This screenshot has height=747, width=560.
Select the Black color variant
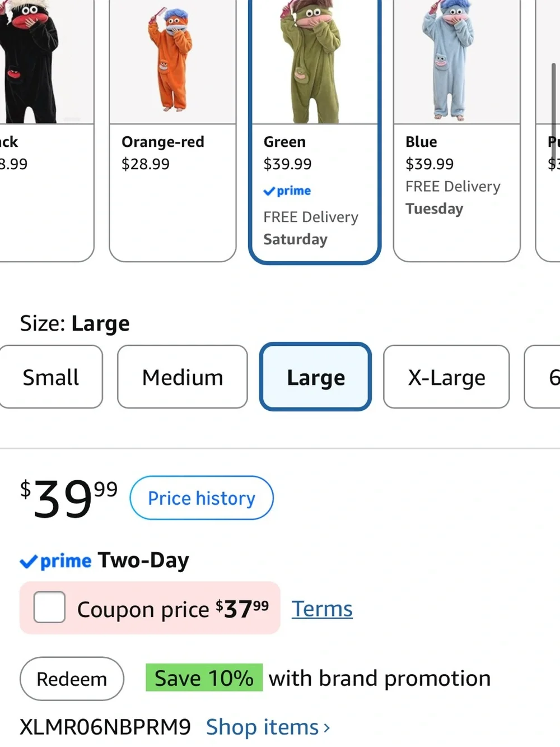pos(46,131)
